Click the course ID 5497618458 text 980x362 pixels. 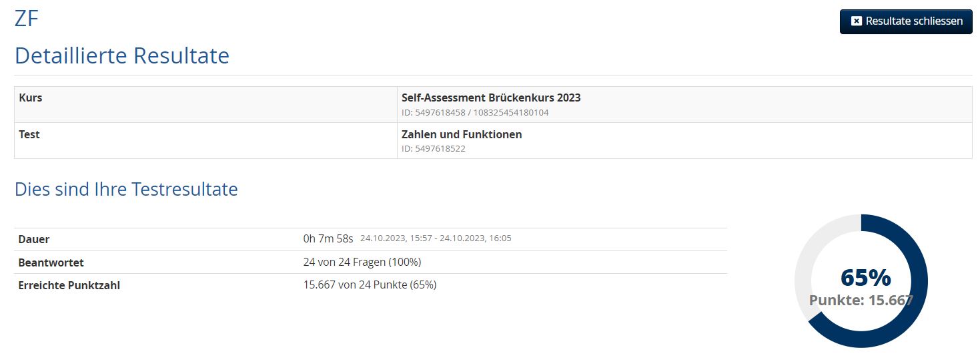475,112
